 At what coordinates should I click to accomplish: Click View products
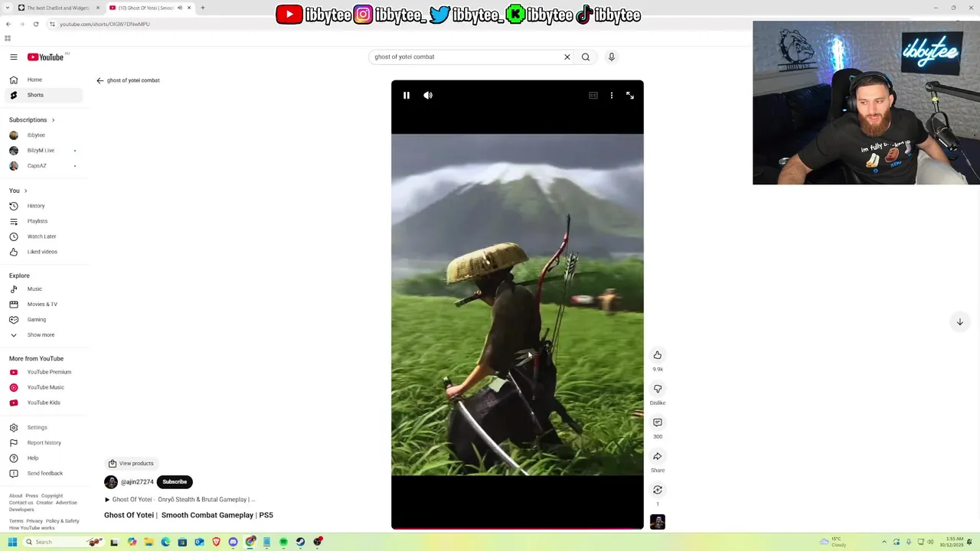tap(131, 463)
